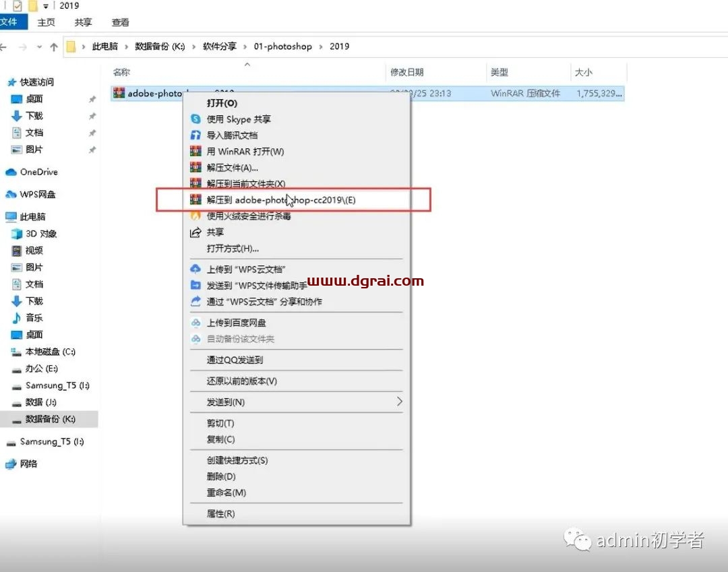Click the forward arrow in navigation bar
Image resolution: width=728 pixels, height=572 pixels.
coord(22,47)
